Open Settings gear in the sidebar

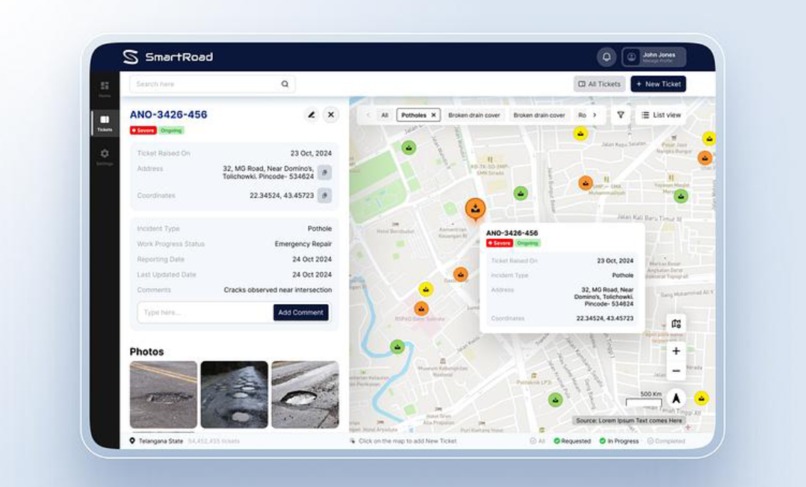pos(104,157)
